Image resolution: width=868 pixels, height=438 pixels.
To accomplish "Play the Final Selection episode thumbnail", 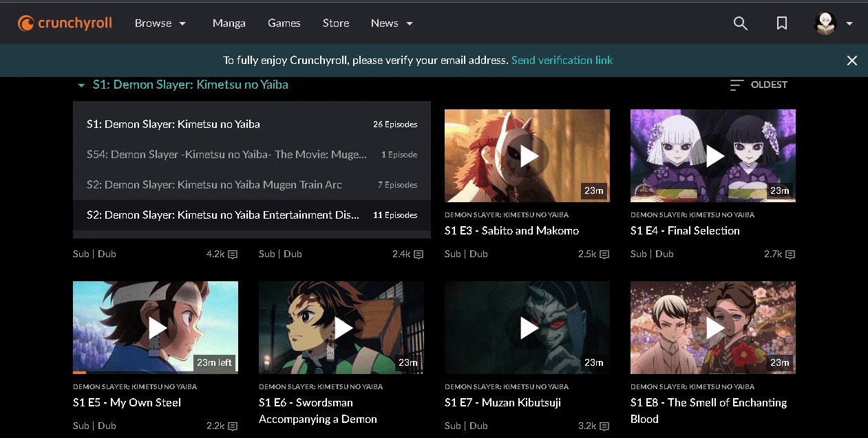I will click(713, 155).
